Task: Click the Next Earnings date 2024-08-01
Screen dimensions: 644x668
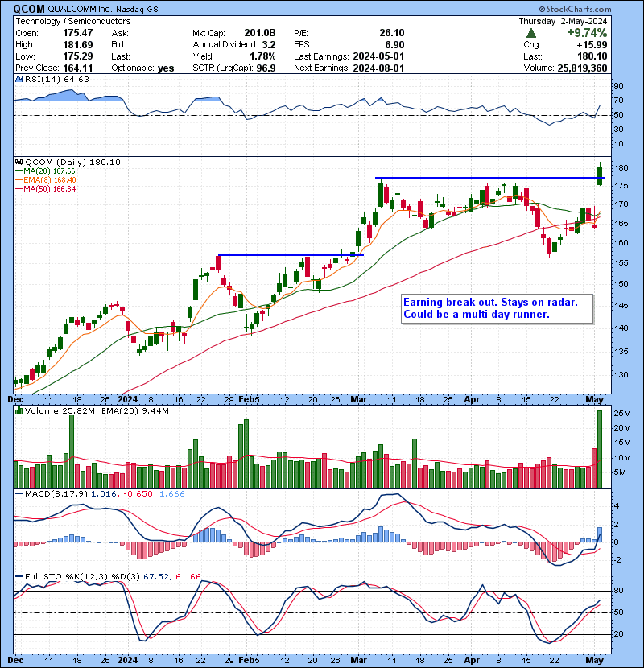Action: (x=378, y=68)
